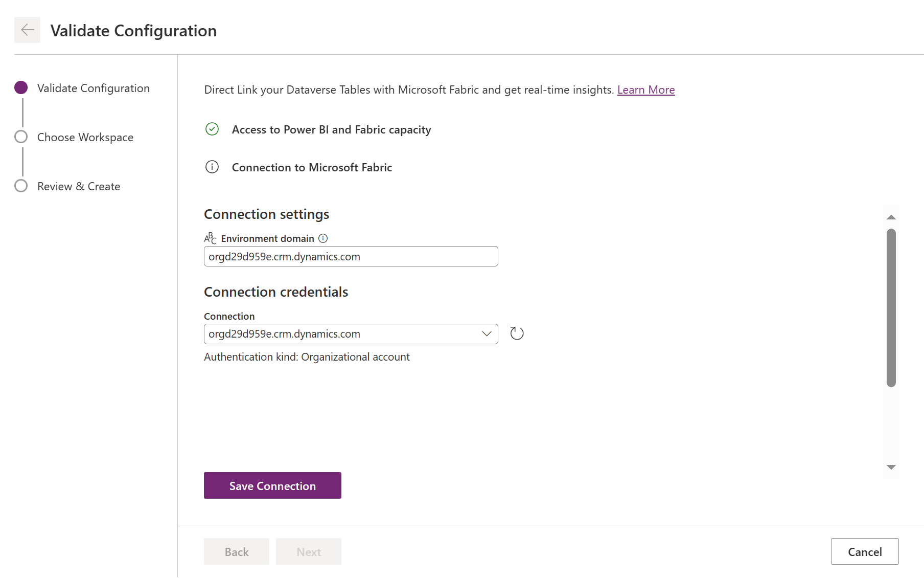
Task: Select the Choose Workspace step circle
Action: pyautogui.click(x=21, y=137)
